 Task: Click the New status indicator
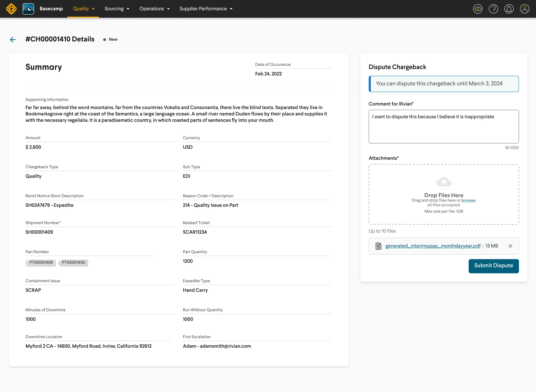pos(110,40)
